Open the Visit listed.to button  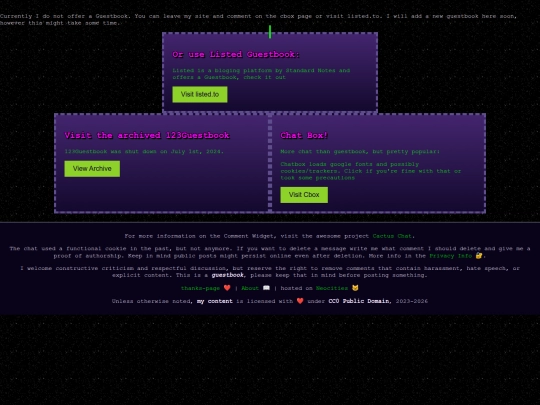pos(200,94)
